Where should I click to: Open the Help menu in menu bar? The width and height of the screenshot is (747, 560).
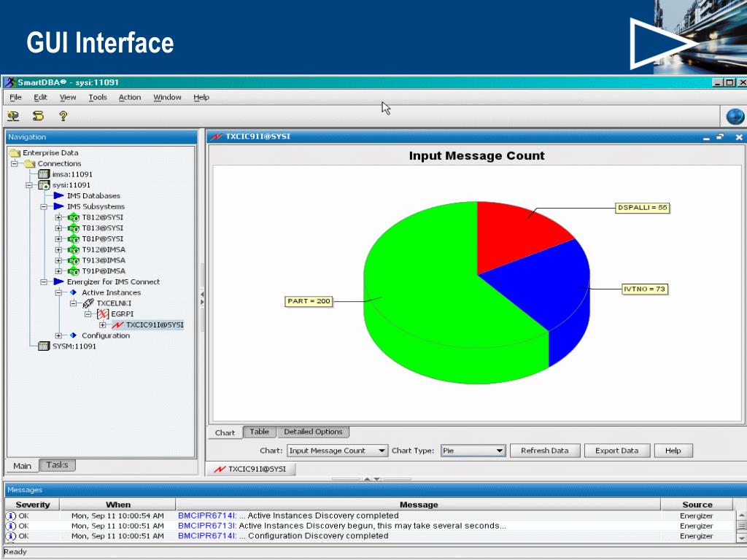[x=201, y=97]
